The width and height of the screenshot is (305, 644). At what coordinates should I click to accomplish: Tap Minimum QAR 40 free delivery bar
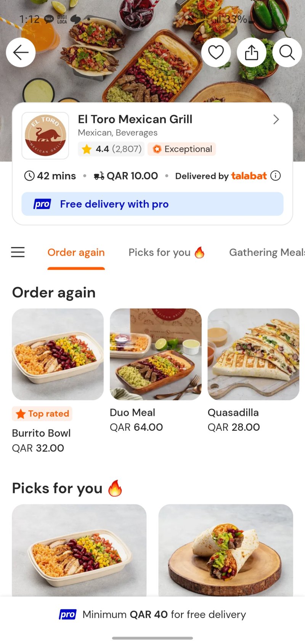152,614
